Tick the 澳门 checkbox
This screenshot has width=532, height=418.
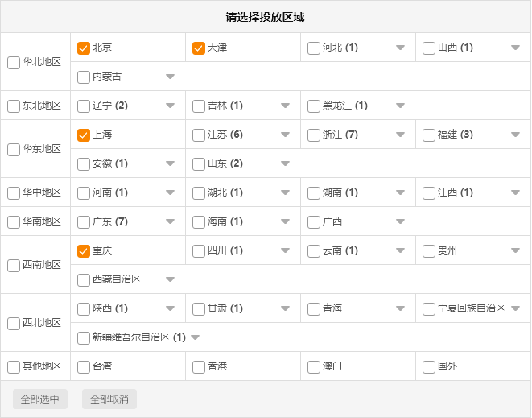coord(314,367)
